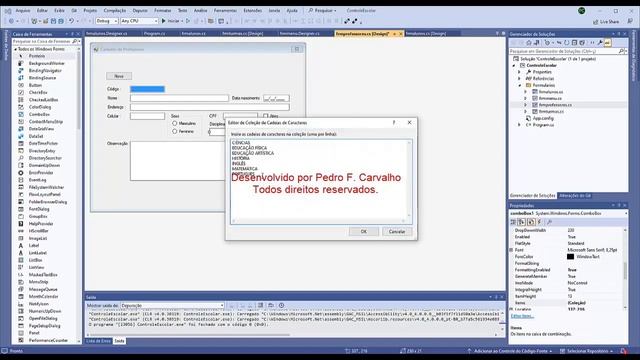Image resolution: width=640 pixels, height=360 pixels.
Task: Select the Masculino radio button
Action: [175, 123]
